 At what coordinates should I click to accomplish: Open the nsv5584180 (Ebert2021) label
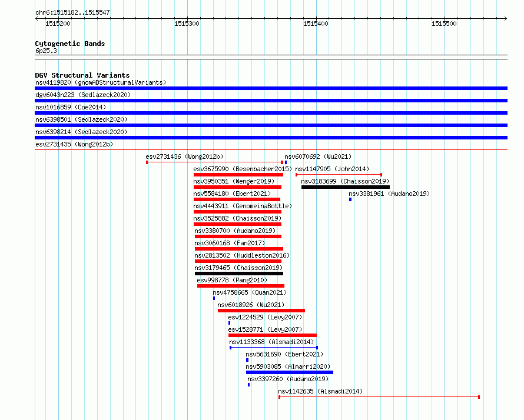pos(232,194)
